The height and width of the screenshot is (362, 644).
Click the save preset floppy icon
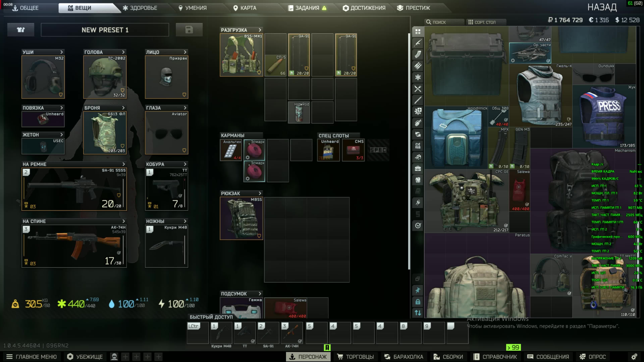click(189, 30)
